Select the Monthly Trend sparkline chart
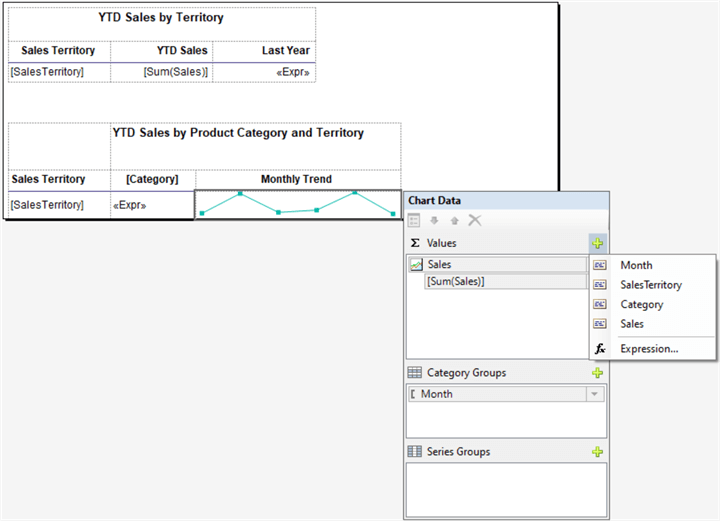 click(298, 204)
